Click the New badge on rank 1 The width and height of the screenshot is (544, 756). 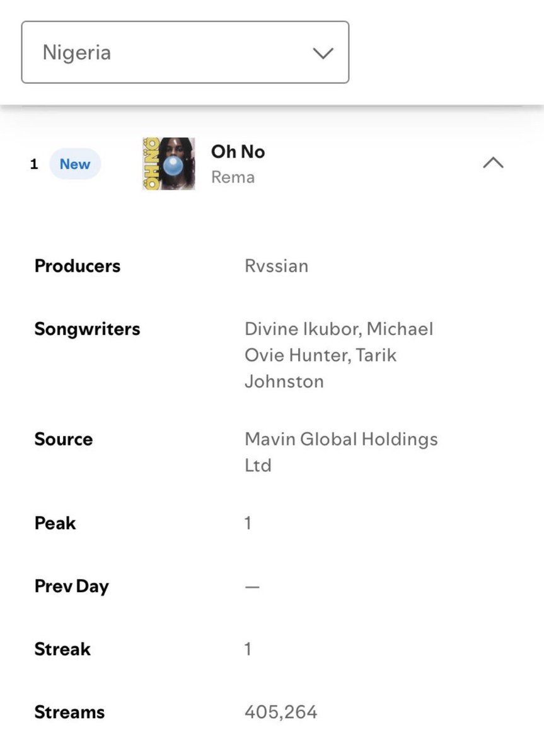coord(75,164)
